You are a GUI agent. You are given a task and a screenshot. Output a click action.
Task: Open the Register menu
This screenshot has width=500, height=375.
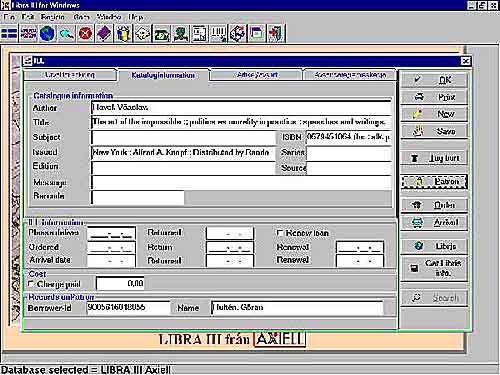(x=53, y=17)
